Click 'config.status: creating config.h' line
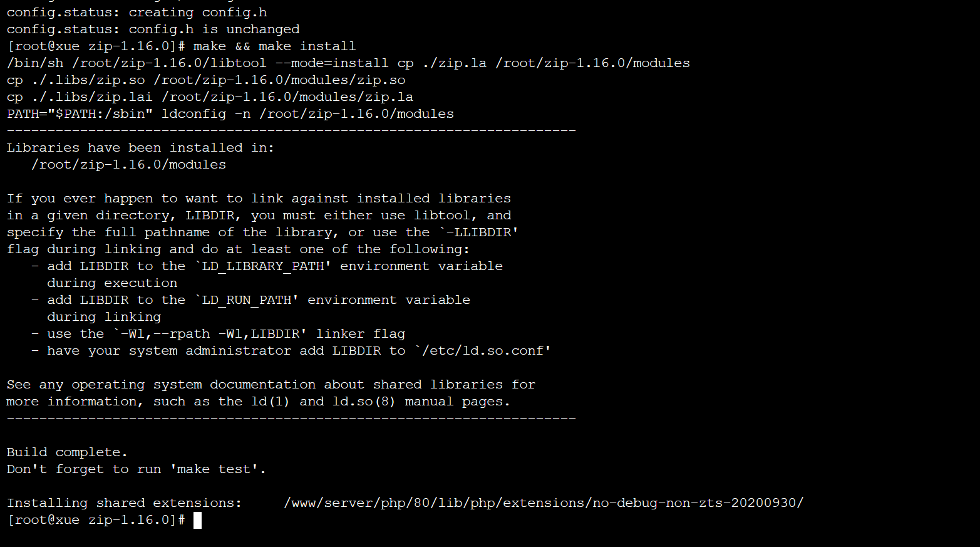The height and width of the screenshot is (547, 980). [137, 13]
